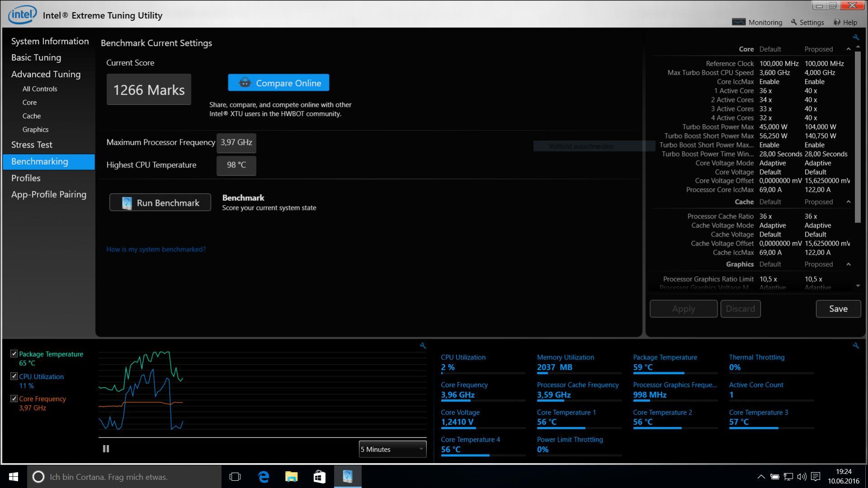The image size is (868, 488).
Task: Click Highest CPU Temperature value 98 °C
Action: pos(236,165)
